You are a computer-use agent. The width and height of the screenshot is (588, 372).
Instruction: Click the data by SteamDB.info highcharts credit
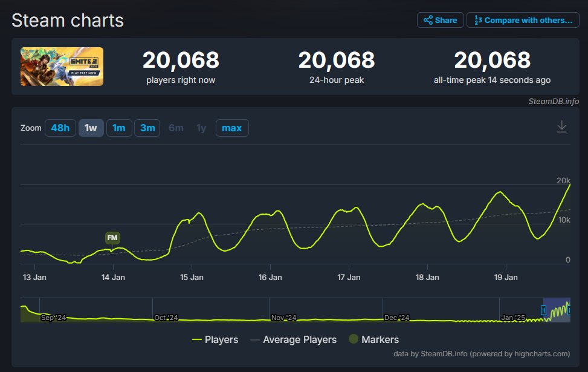pyautogui.click(x=482, y=354)
